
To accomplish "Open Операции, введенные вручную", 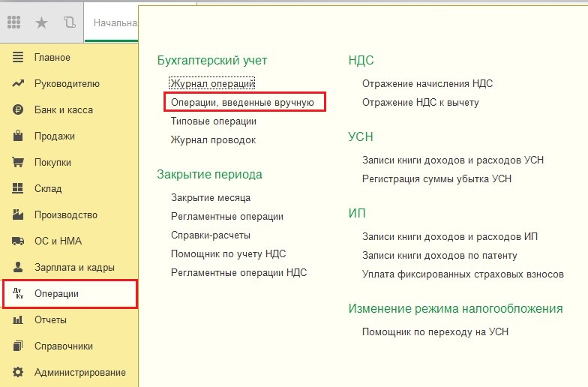I will click(x=243, y=102).
